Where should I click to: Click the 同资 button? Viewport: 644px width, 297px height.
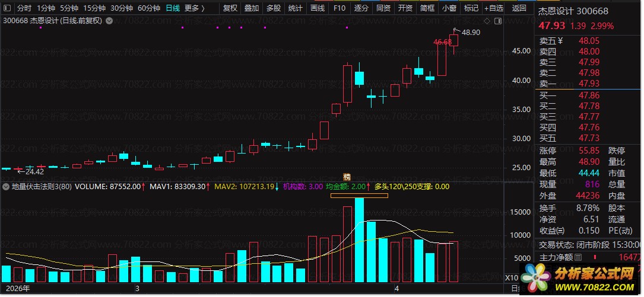point(383,8)
